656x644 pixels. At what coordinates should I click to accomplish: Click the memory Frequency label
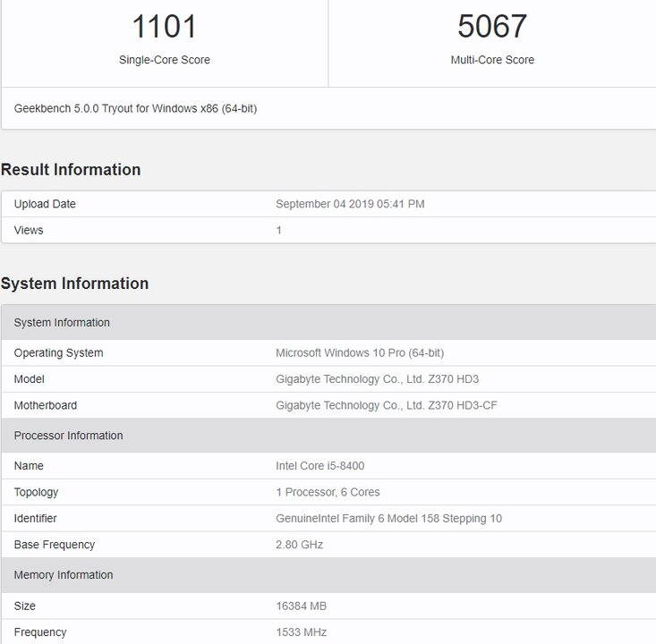point(40,632)
